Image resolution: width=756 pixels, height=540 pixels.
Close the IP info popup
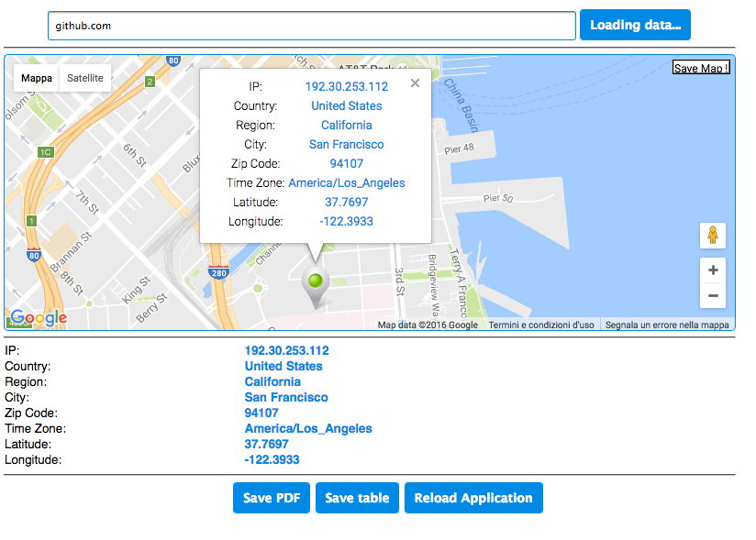[x=415, y=83]
